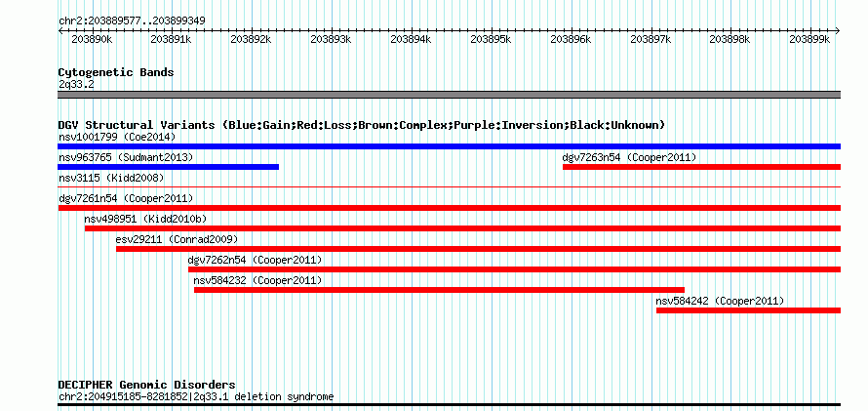Screen dimensions: 868x411
Task: Click the left arrow end of the ruler
Action: pos(60,31)
